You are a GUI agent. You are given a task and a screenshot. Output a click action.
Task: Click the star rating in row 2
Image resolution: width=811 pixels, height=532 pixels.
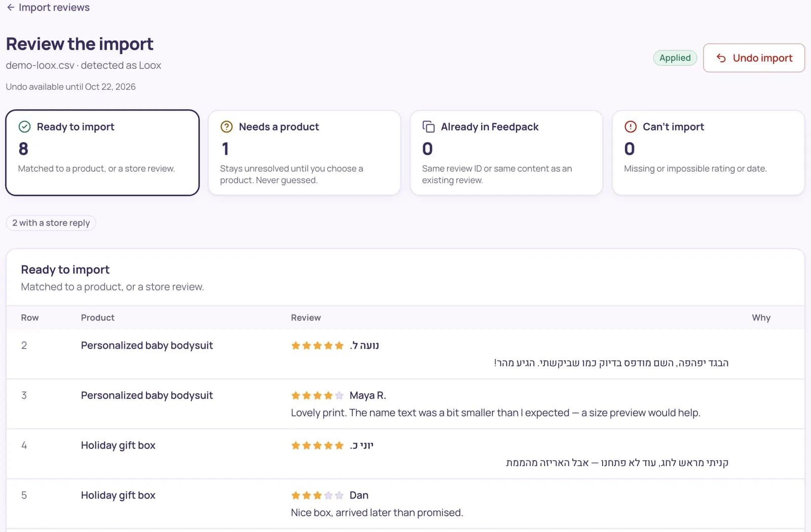tap(317, 346)
